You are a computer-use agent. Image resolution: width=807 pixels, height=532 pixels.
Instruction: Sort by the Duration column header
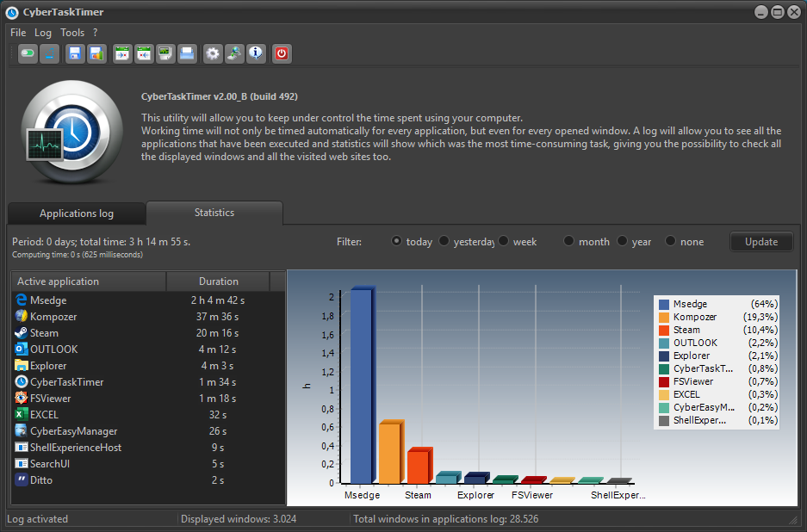tap(218, 281)
